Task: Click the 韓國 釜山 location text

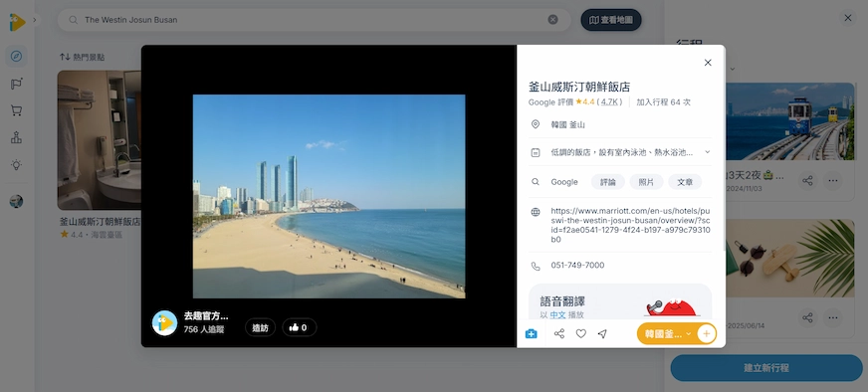Action: pyautogui.click(x=568, y=125)
